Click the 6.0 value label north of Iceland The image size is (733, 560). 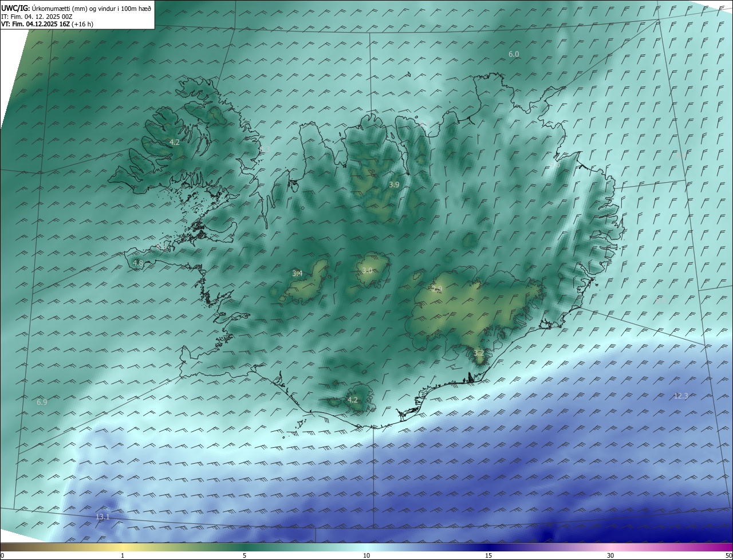pyautogui.click(x=514, y=54)
